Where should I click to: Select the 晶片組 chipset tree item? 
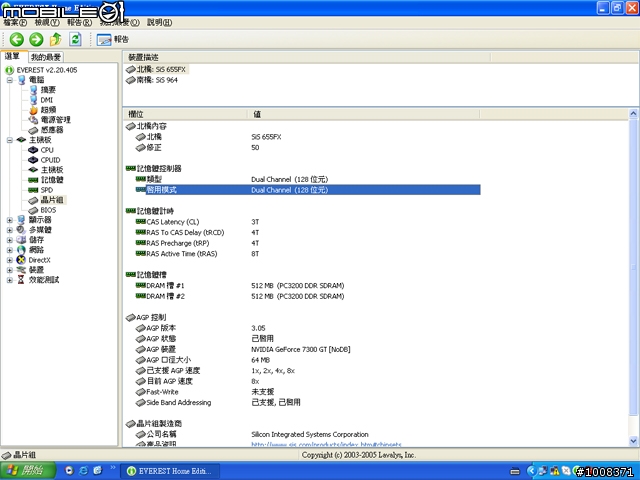tap(52, 200)
